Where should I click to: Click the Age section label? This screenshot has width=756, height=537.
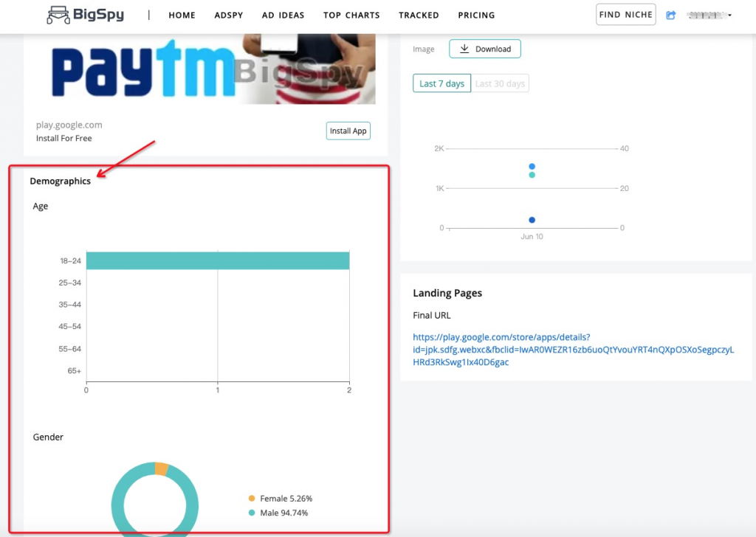41,206
